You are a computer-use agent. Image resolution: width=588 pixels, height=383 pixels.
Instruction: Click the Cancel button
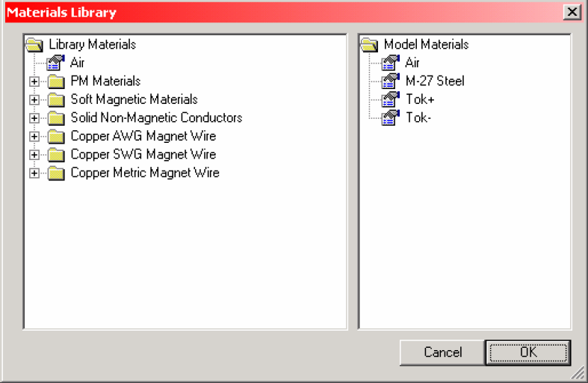442,352
